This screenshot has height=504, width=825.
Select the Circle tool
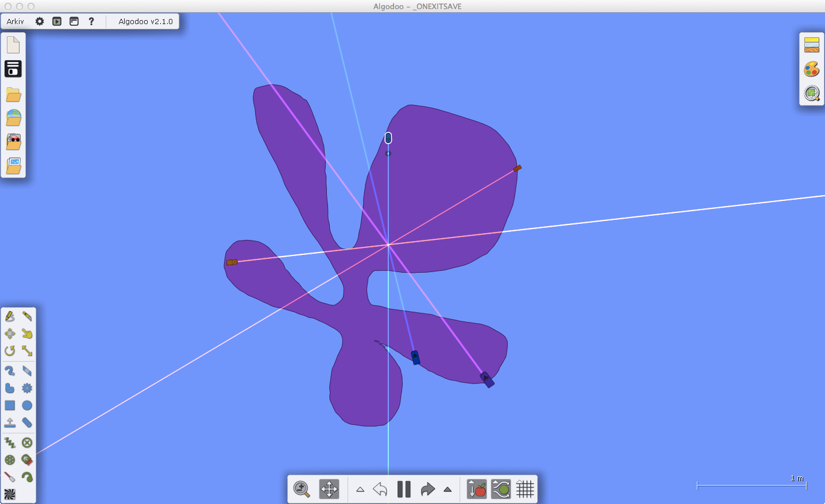[27, 405]
